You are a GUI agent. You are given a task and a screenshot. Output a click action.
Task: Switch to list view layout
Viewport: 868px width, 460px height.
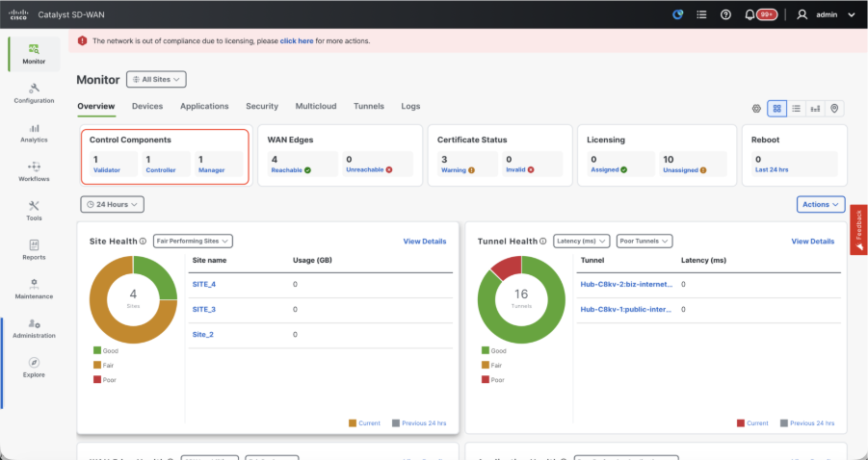click(796, 109)
